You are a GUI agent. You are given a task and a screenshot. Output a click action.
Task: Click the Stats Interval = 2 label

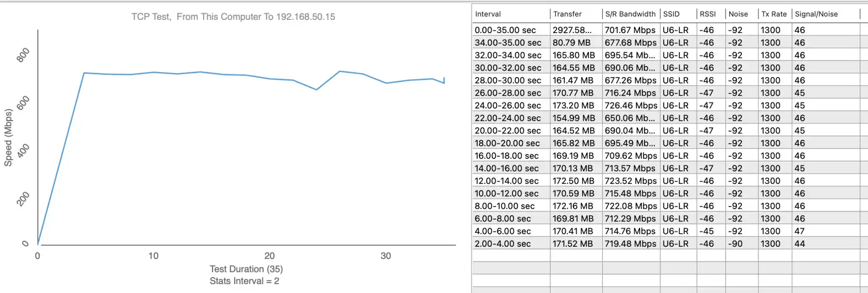[244, 281]
